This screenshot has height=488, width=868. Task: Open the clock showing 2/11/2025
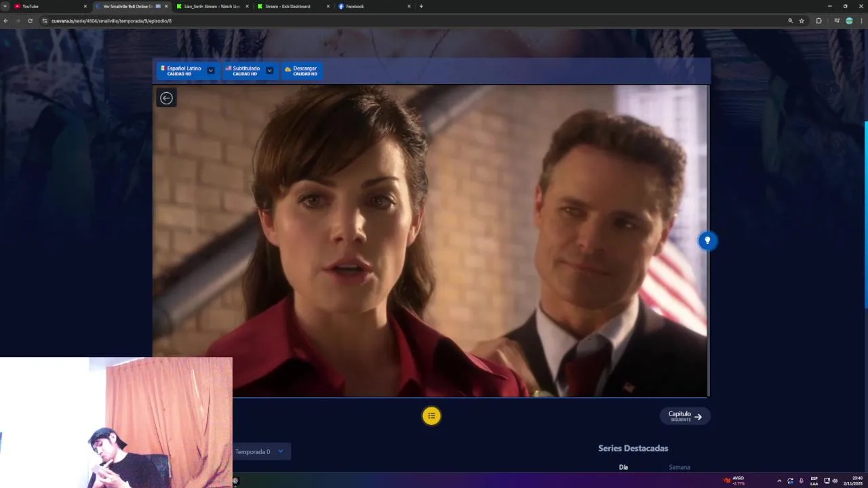point(853,481)
